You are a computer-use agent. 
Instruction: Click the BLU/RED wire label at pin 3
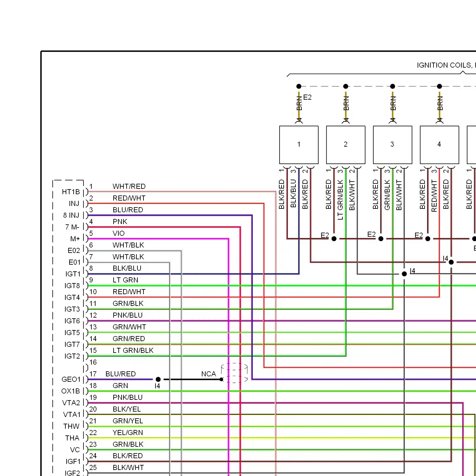pyautogui.click(x=128, y=210)
